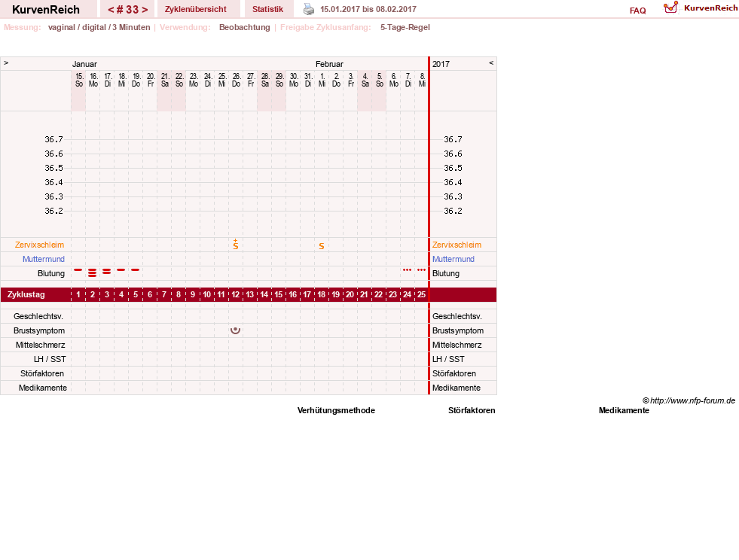The width and height of the screenshot is (739, 560).
Task: Click the left Zervixschleim row label
Action: coord(40,245)
